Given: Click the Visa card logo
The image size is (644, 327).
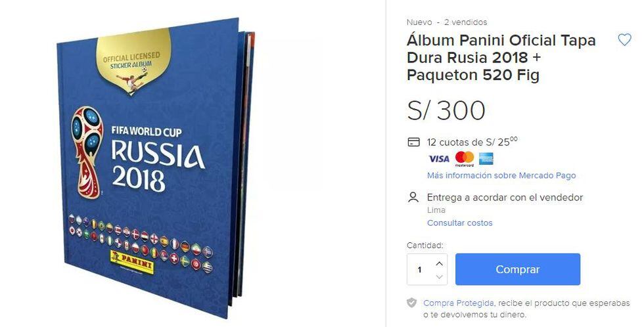Looking at the screenshot, I should pos(439,159).
